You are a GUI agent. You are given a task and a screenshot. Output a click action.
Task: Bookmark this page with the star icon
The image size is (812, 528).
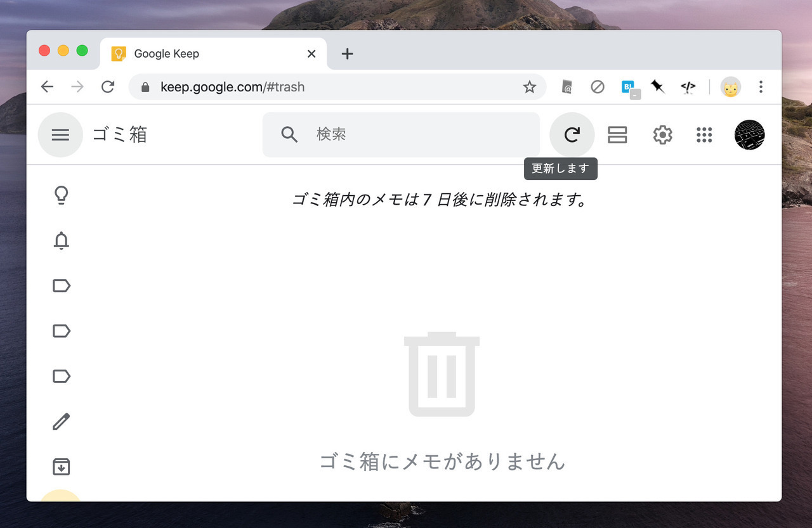click(x=530, y=87)
